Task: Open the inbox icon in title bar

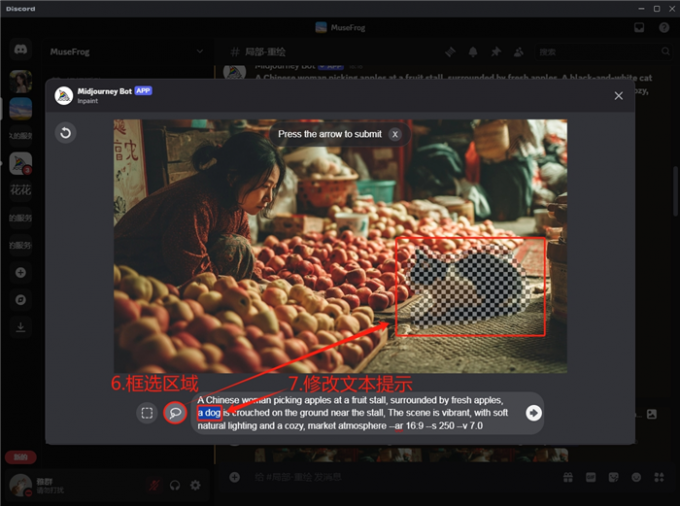Action: [639, 28]
